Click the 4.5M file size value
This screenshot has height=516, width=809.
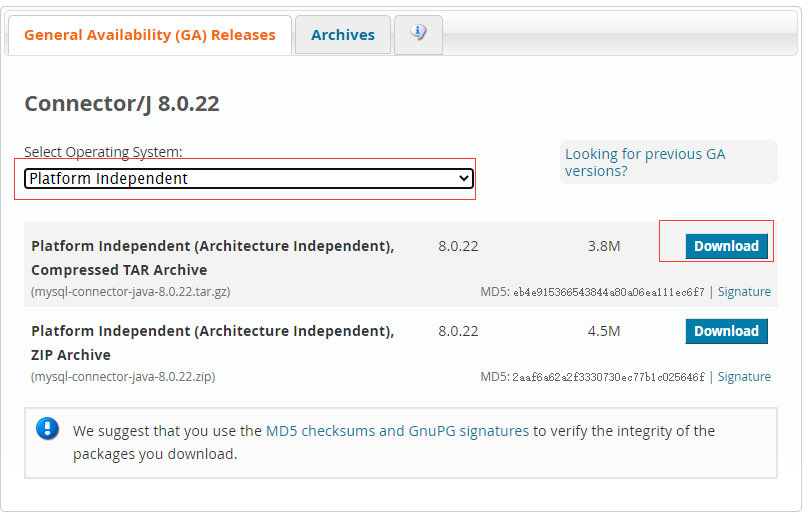click(x=604, y=331)
